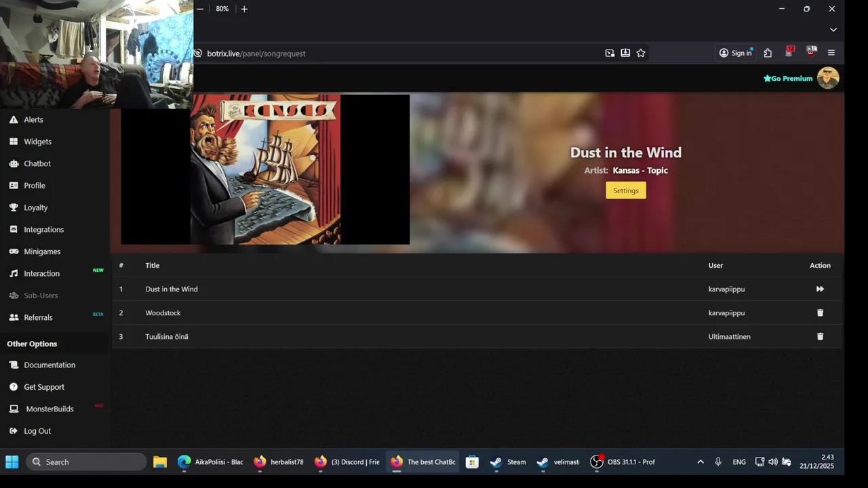Image resolution: width=868 pixels, height=488 pixels.
Task: Click the ENG language indicator
Action: [x=739, y=462]
